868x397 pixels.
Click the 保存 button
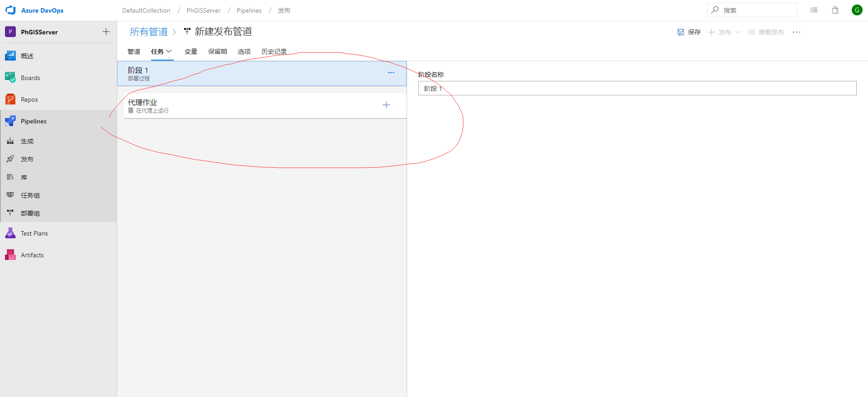689,32
